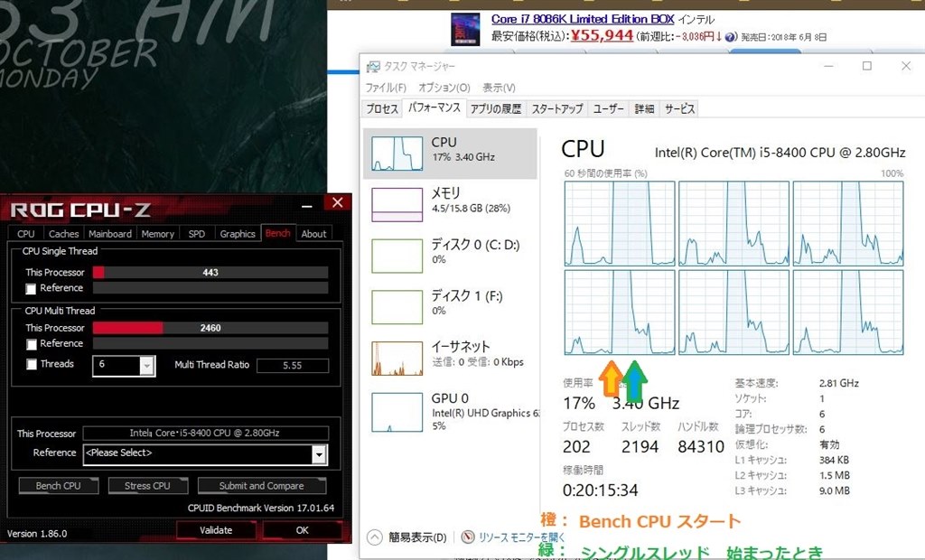Open the Core i7 8086K product box image

[x=465, y=29]
